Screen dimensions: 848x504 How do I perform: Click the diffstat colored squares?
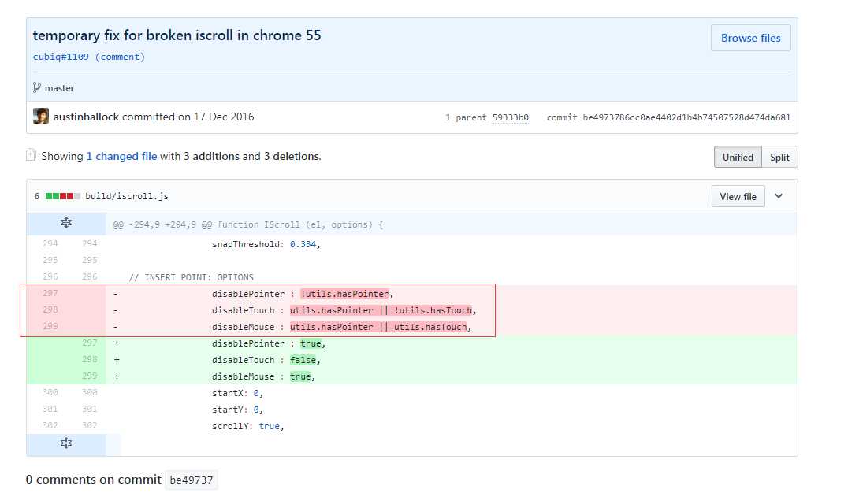[x=63, y=196]
